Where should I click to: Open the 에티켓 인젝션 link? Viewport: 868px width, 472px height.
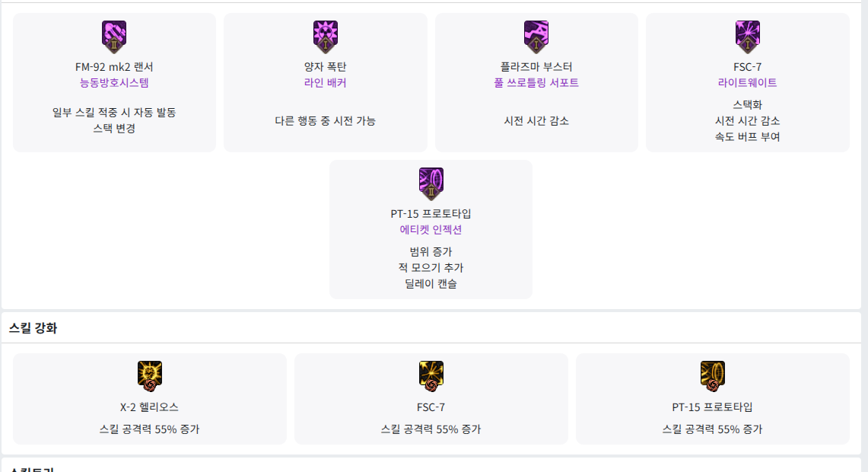pyautogui.click(x=431, y=230)
